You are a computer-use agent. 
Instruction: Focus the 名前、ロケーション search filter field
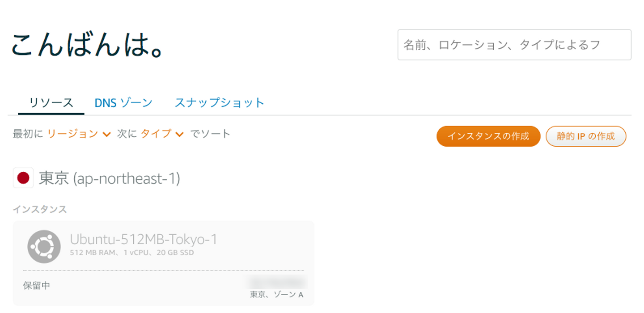(x=514, y=45)
